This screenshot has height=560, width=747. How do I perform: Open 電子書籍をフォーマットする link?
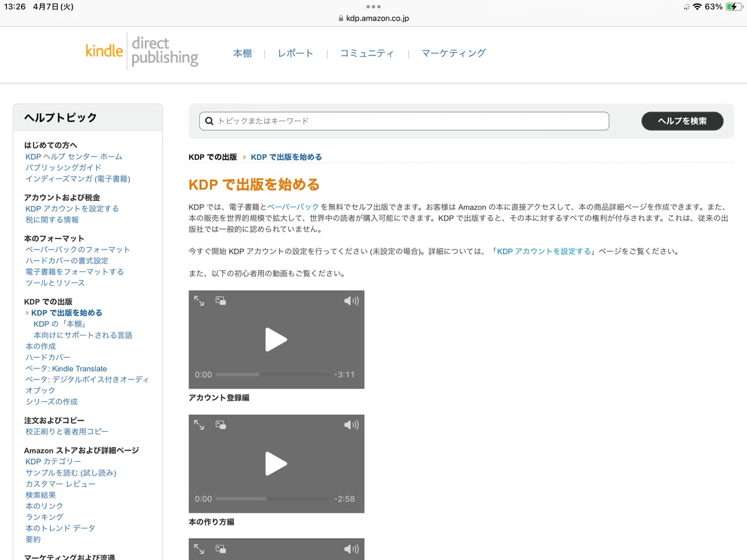tap(75, 273)
